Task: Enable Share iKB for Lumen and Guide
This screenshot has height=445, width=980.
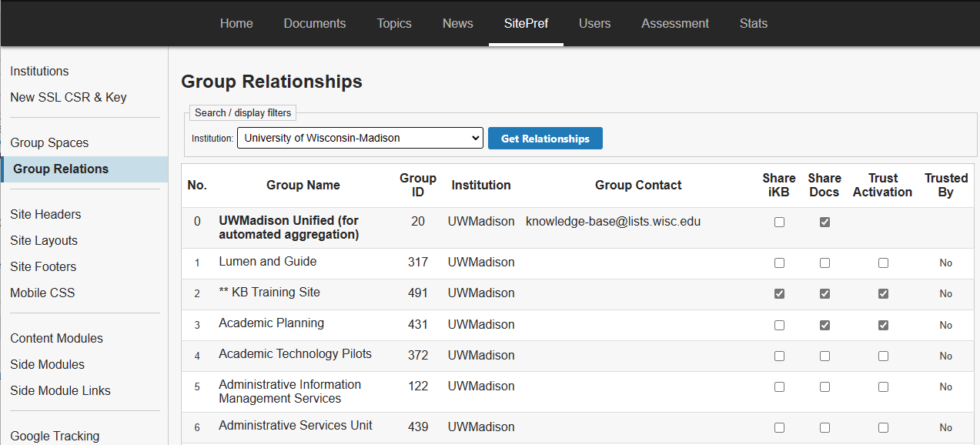Action: tap(779, 263)
